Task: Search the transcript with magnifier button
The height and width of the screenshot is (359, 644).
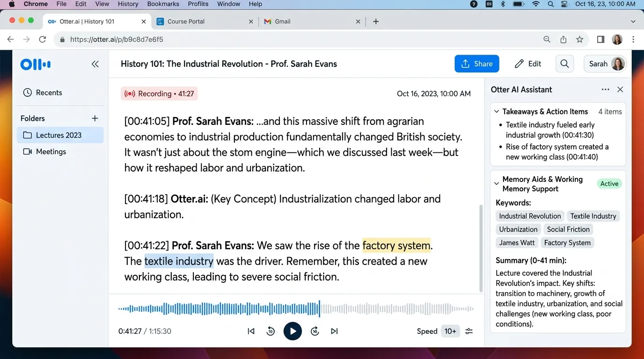Action: [564, 64]
